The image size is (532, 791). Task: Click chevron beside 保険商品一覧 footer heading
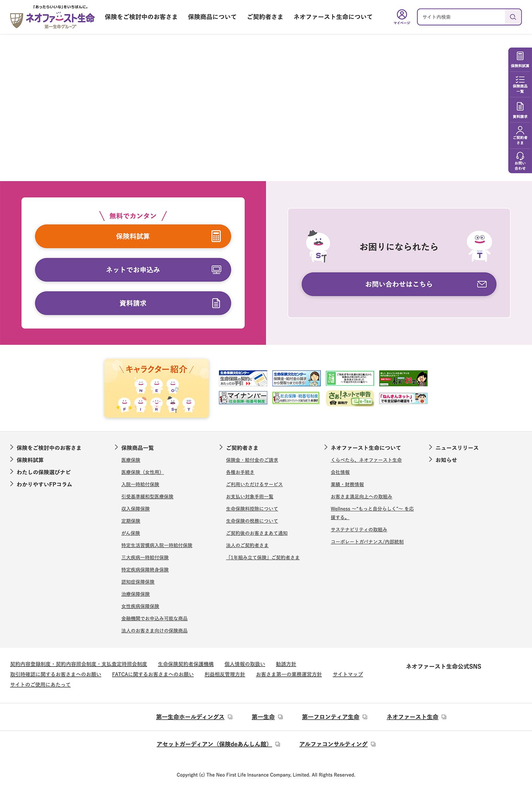[116, 447]
